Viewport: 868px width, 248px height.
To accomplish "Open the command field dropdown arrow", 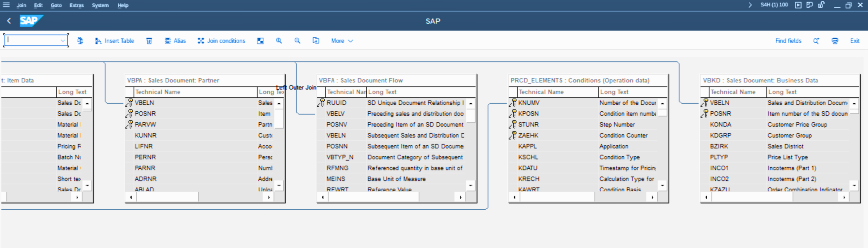I will coord(63,41).
